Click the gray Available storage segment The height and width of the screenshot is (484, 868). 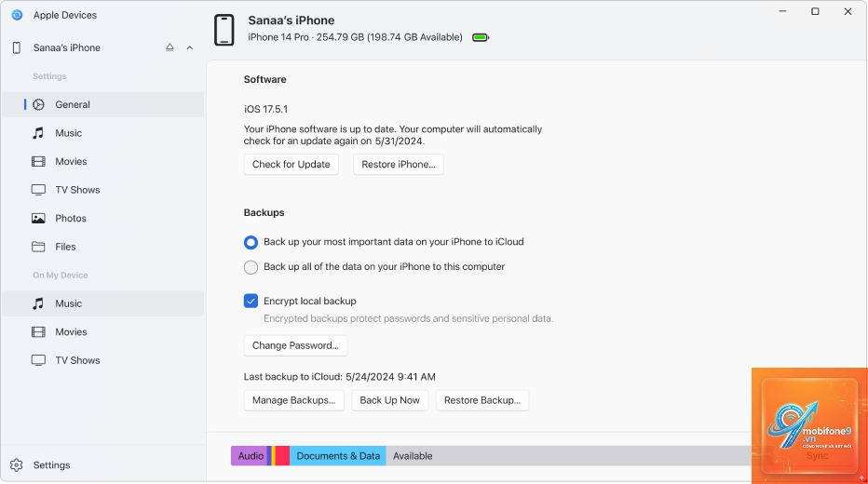pos(568,456)
